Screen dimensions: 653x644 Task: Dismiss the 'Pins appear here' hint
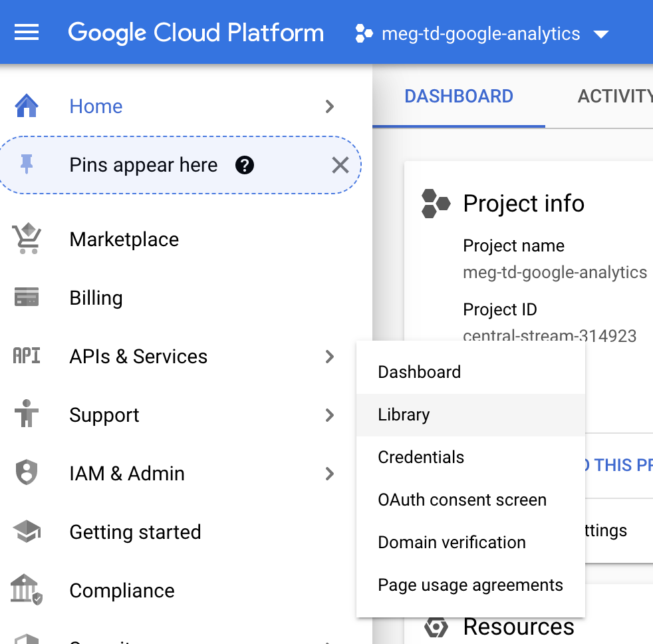click(340, 165)
